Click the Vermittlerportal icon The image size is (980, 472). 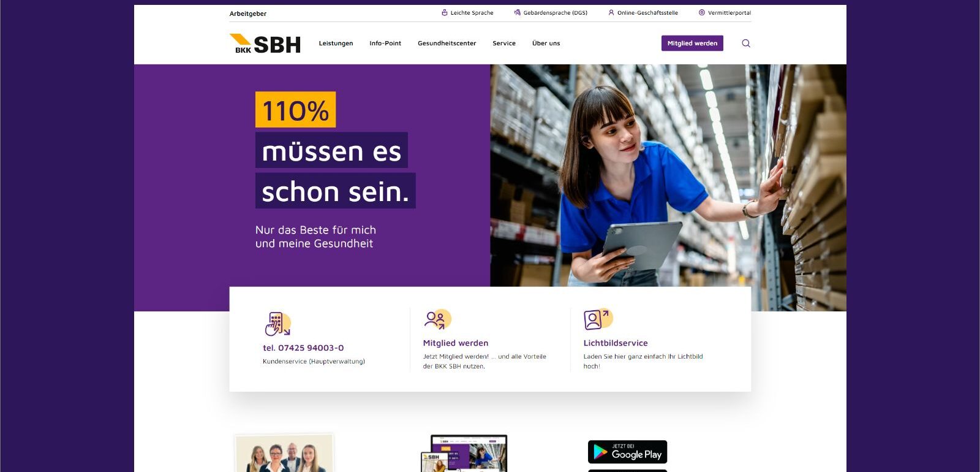[x=702, y=12]
